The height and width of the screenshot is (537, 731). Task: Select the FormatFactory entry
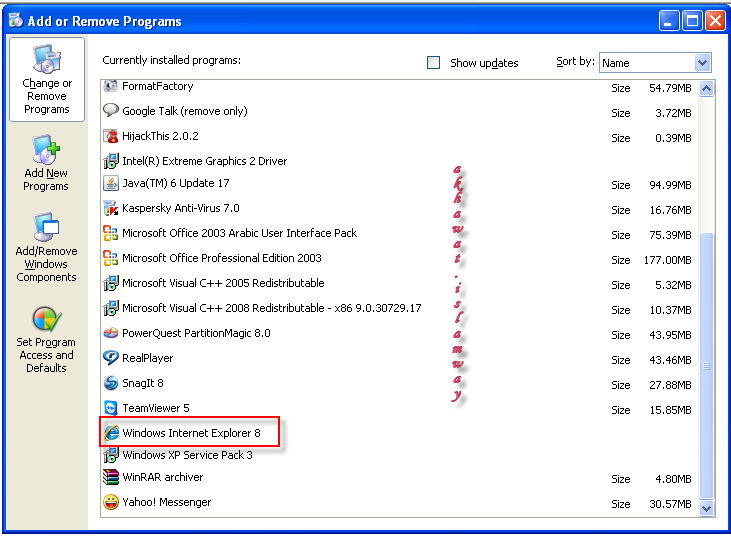click(400, 87)
